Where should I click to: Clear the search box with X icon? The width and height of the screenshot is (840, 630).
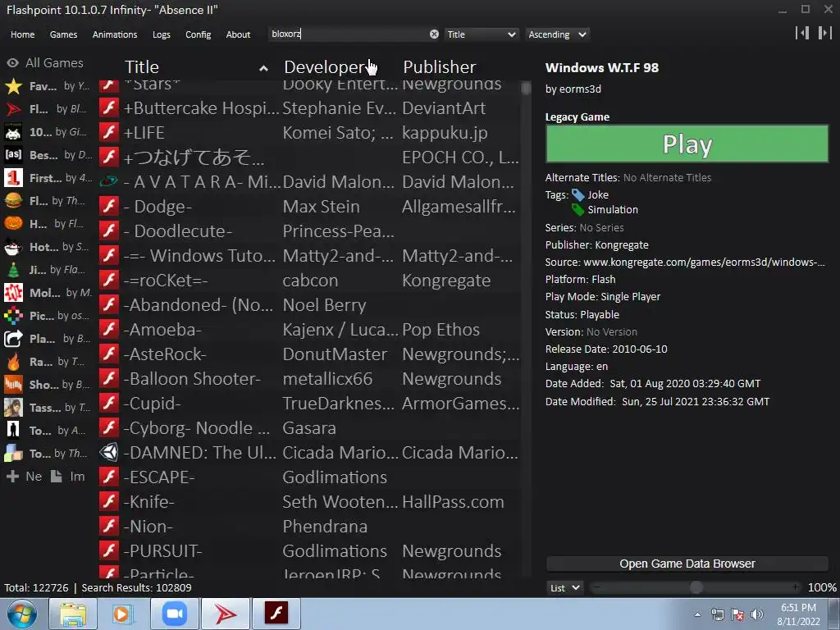coord(434,34)
